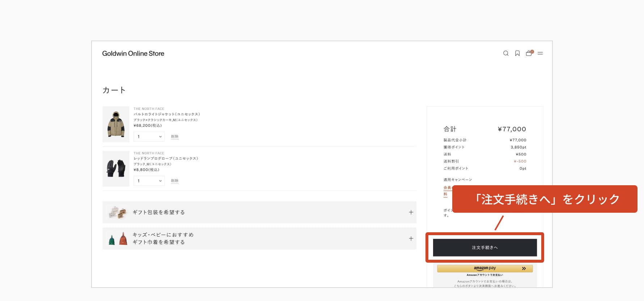Expand ギフト巾着を希望する with the plus icon
Viewport: 644px width, 301px height.
411,238
